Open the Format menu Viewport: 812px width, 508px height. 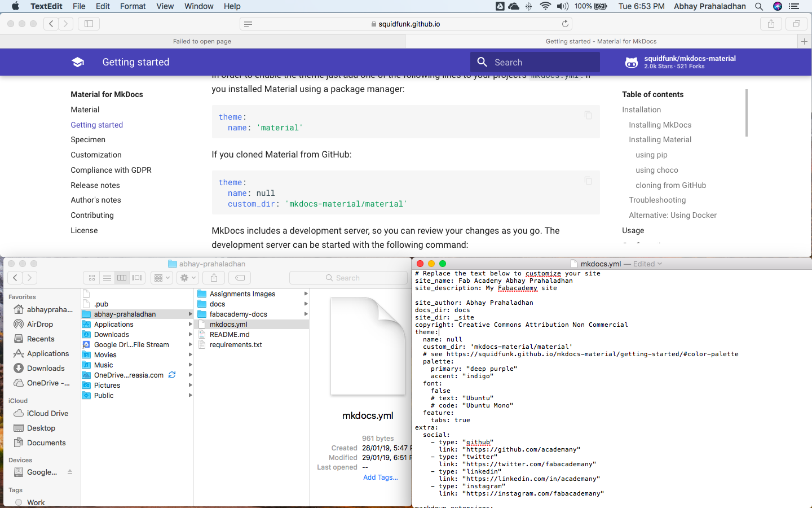coord(133,6)
